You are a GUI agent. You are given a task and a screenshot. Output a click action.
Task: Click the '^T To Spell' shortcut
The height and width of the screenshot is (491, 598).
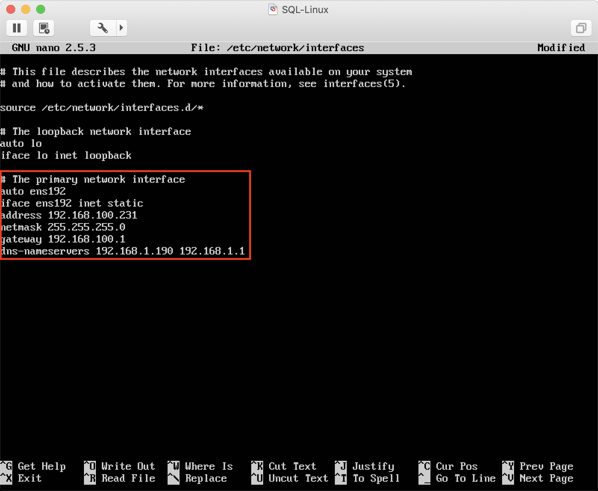click(x=367, y=478)
